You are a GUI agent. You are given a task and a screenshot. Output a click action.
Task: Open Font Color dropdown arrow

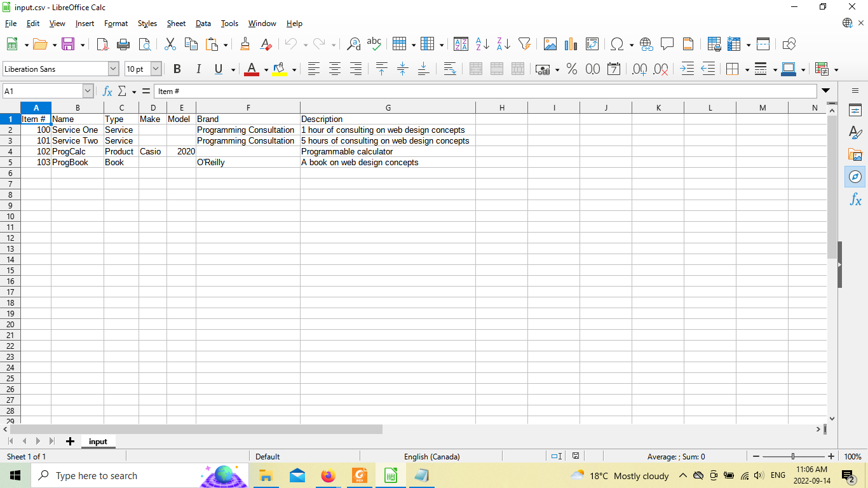click(x=266, y=69)
